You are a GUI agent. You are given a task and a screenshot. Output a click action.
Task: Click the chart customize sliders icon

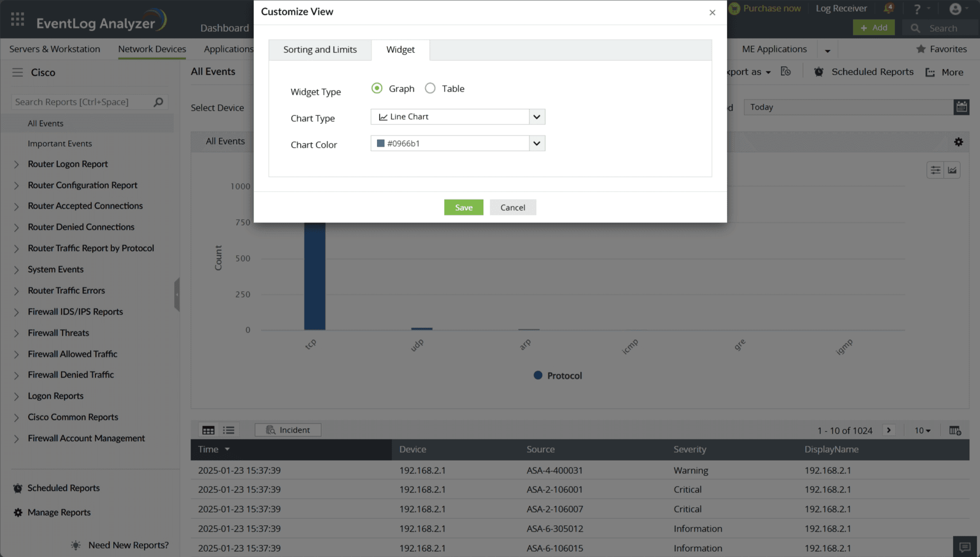(936, 170)
